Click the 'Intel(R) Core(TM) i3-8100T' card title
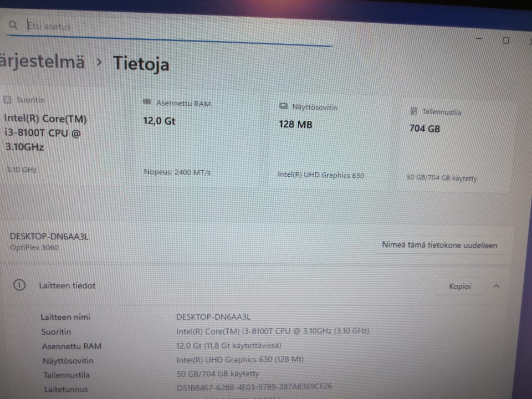 pos(45,132)
